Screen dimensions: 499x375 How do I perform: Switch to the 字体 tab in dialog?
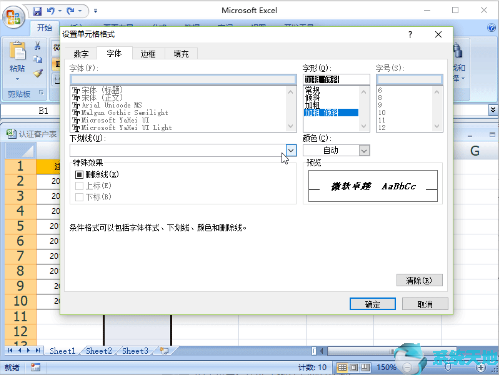114,53
